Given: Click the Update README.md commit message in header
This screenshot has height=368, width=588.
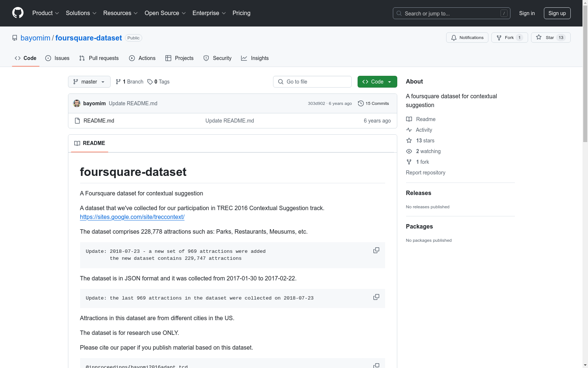Looking at the screenshot, I should pos(133,103).
